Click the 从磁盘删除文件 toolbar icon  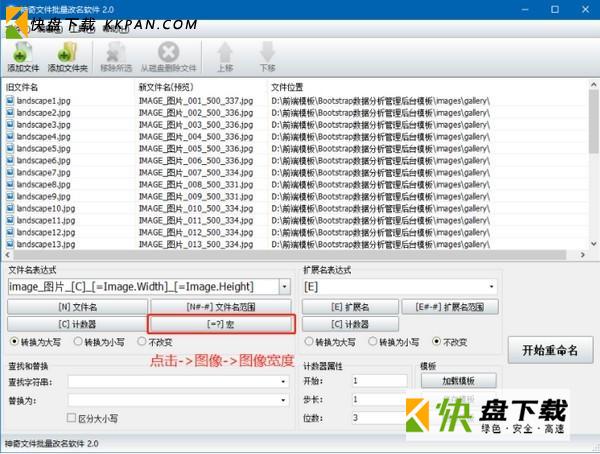point(169,52)
